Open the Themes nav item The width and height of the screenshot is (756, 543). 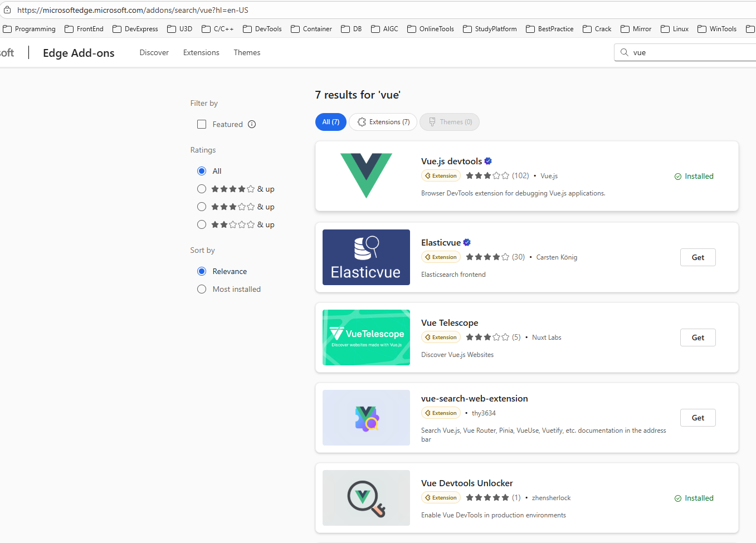tap(247, 52)
